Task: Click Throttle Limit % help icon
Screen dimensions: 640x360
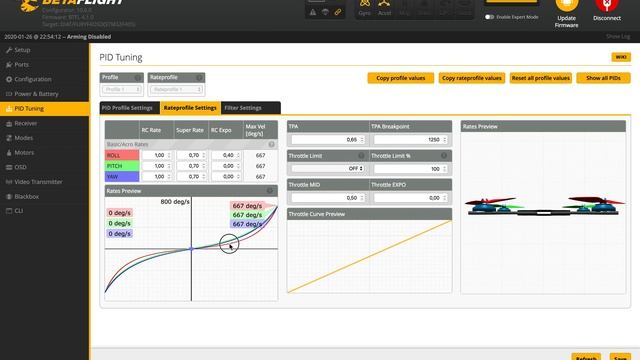Action: (x=444, y=156)
